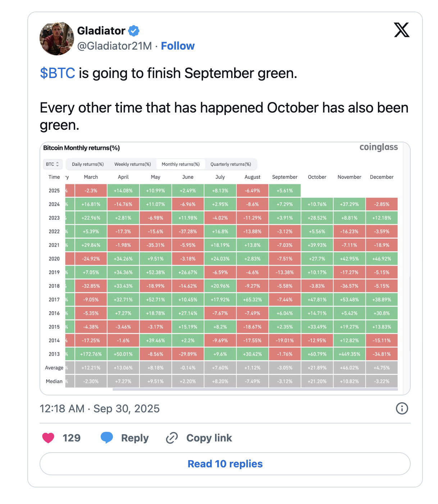438x504 pixels.
Task: Click the blue reply bubble icon
Action: tap(107, 437)
